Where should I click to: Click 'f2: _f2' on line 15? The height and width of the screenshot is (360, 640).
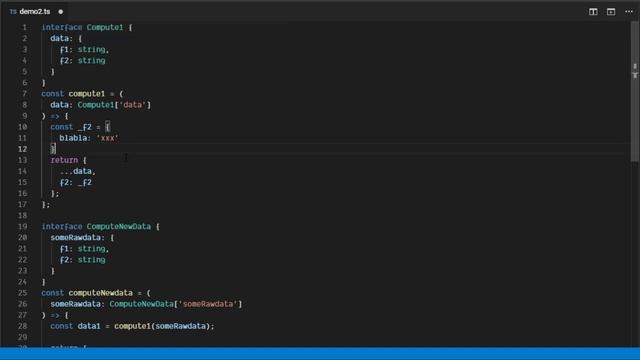pyautogui.click(x=76, y=182)
